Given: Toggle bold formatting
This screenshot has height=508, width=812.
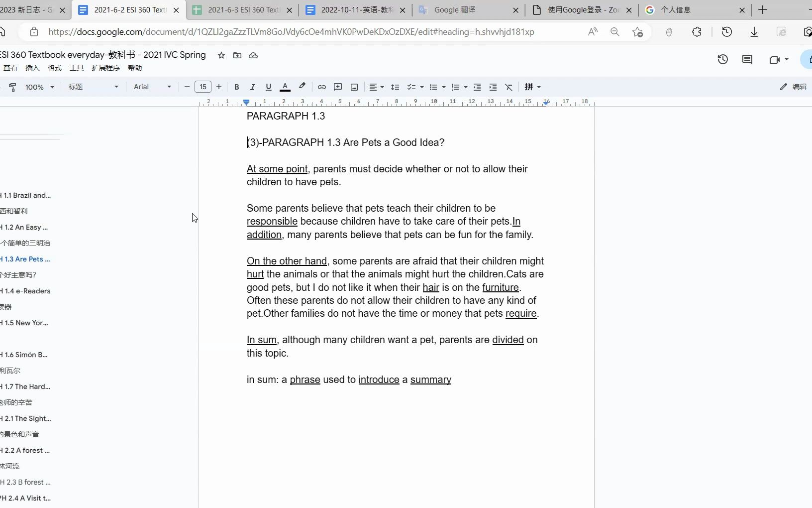Looking at the screenshot, I should [x=237, y=87].
